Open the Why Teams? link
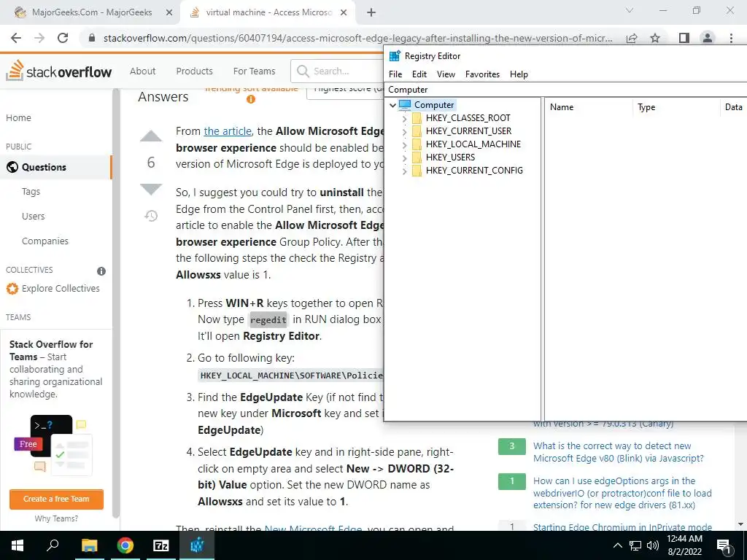 point(56,518)
